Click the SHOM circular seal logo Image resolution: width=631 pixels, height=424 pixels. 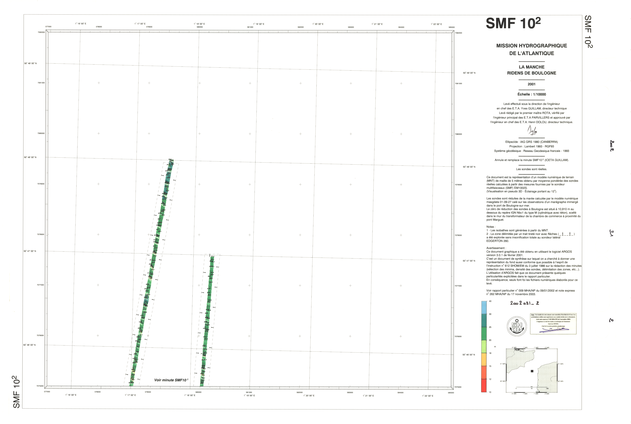[x=516, y=324]
